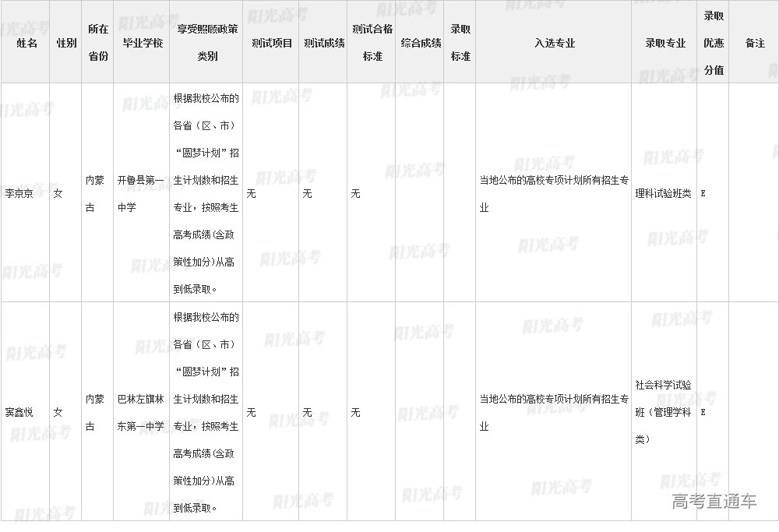Select the 性别 column header
The height and width of the screenshot is (532, 779).
click(x=66, y=43)
